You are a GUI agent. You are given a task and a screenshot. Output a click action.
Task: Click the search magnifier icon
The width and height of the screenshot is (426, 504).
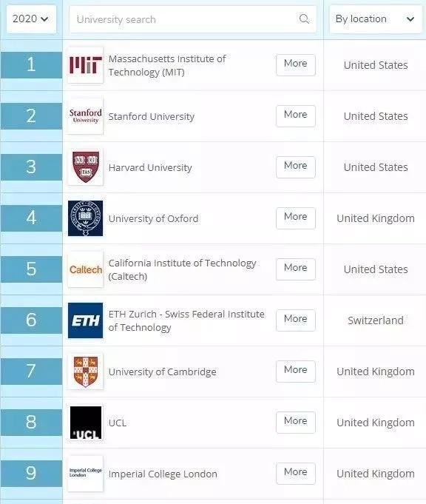303,19
